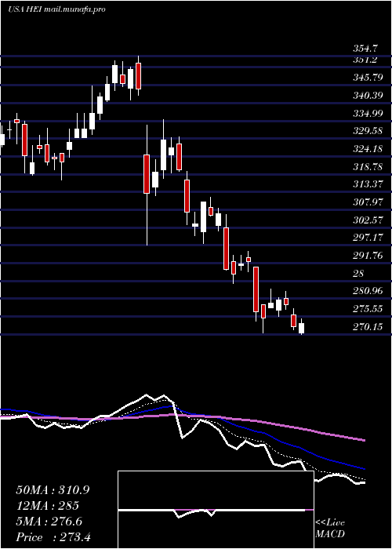The width and height of the screenshot is (392, 549).
Task: Click the 340.39 price axis label
Action: (x=368, y=95)
